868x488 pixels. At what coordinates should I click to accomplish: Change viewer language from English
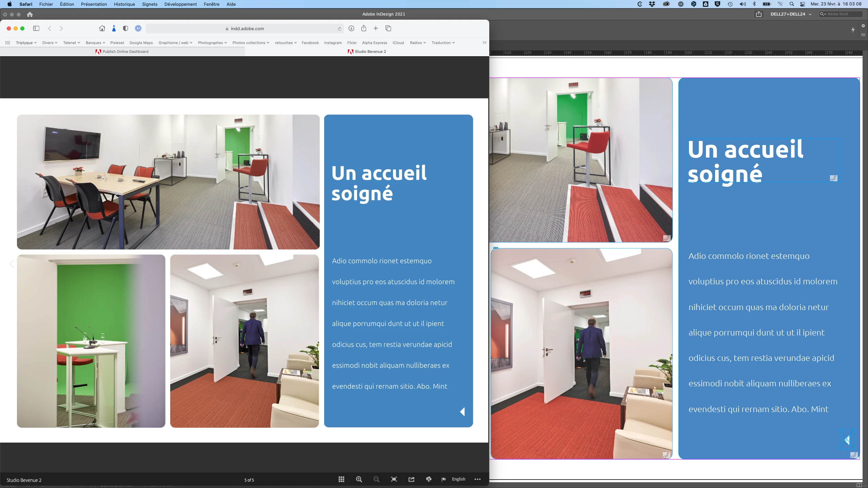click(x=458, y=479)
